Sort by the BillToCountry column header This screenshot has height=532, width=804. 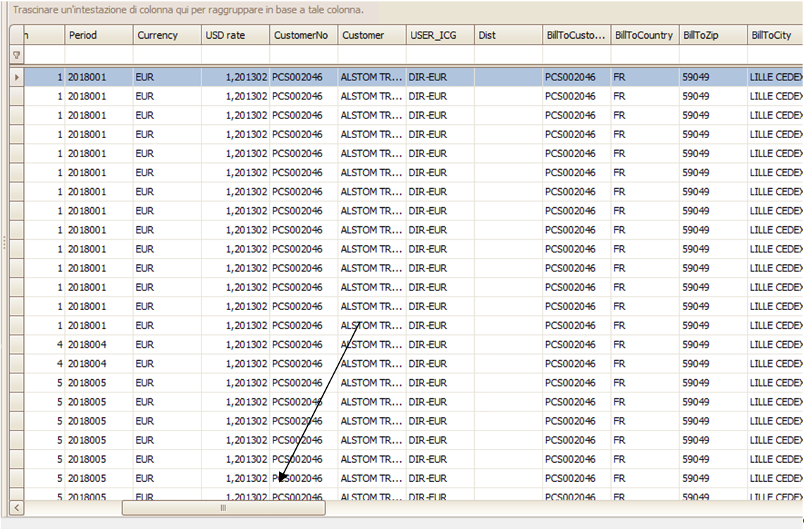(x=644, y=35)
